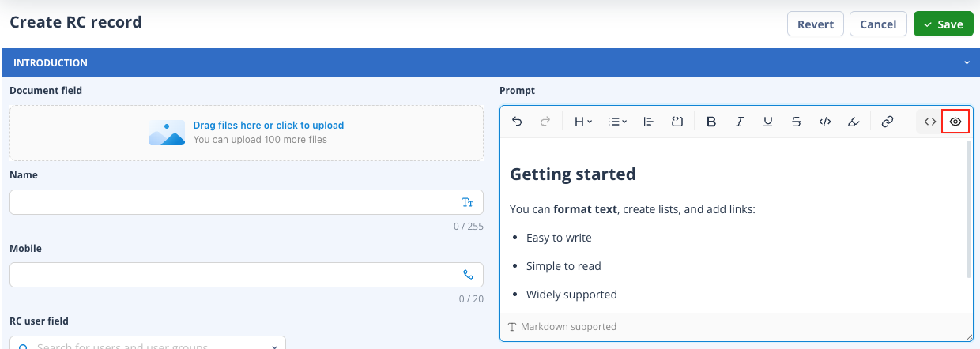Open the list type dropdown
Screen dimensions: 980x349
(618, 122)
